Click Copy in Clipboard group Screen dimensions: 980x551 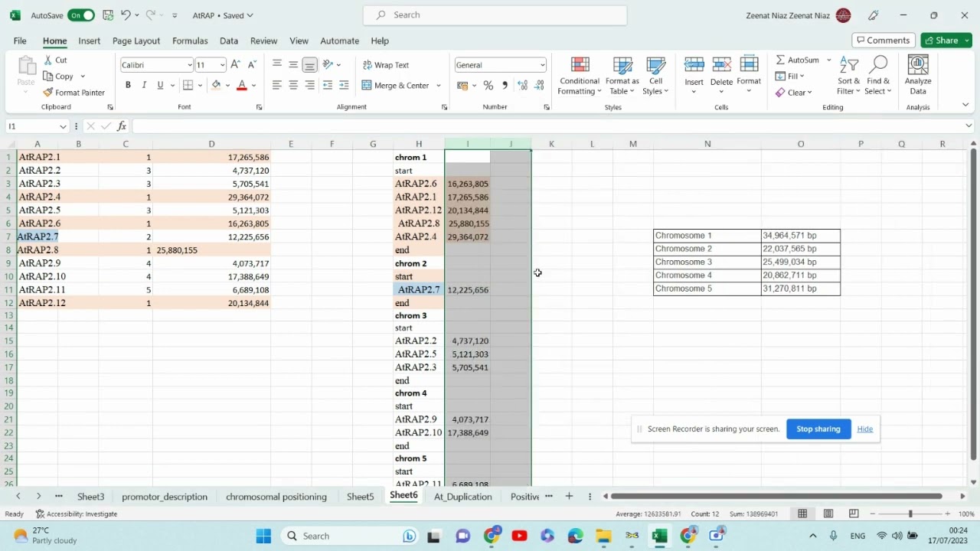59,76
